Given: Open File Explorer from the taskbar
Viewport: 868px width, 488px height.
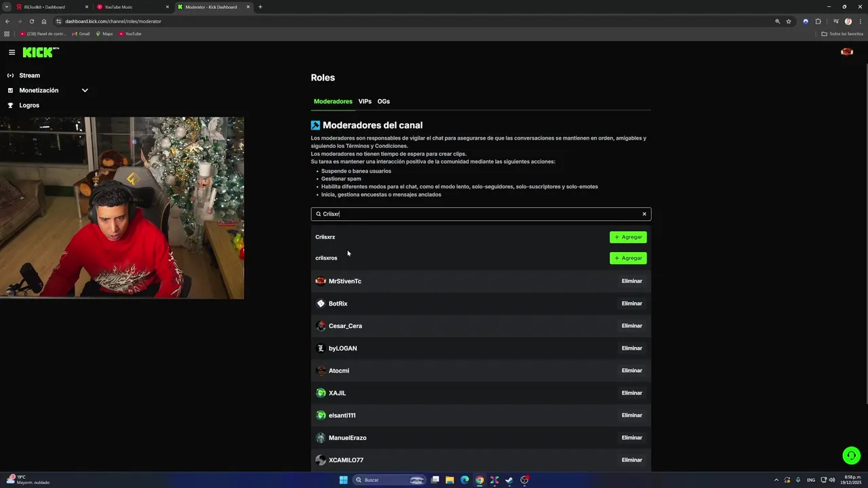Looking at the screenshot, I should point(450,480).
